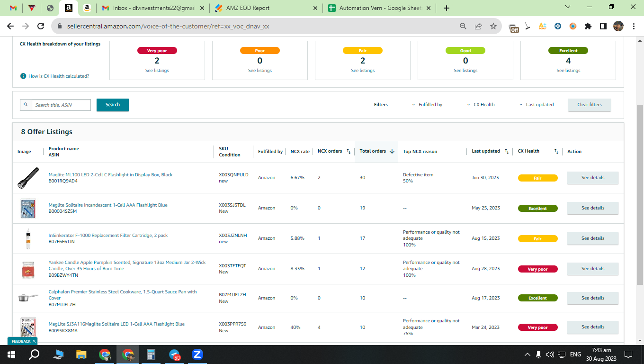Click Maglite ML100 black flashlight thumbnail

(x=28, y=178)
